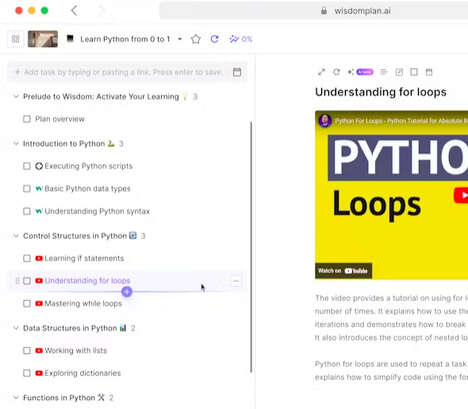Viewport: 468px width, 409px height.
Task: Click the browser back arrow
Action: 74,11
